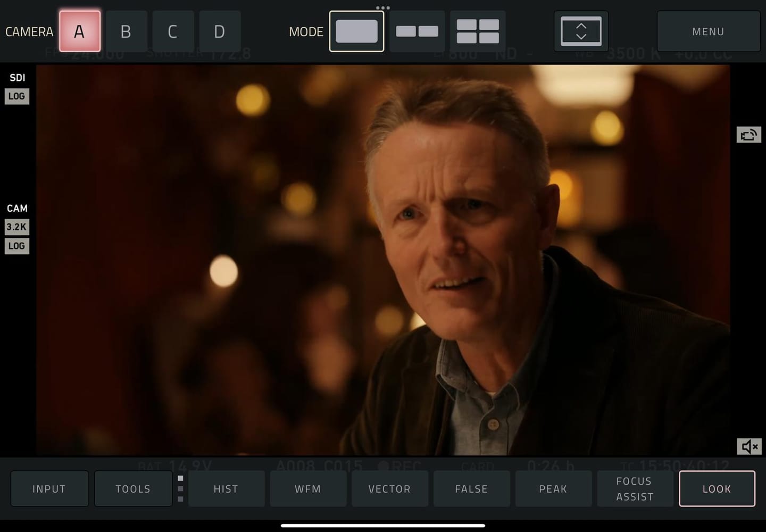Click the camera flip icon
Image resolution: width=766 pixels, height=532 pixels.
tap(748, 135)
